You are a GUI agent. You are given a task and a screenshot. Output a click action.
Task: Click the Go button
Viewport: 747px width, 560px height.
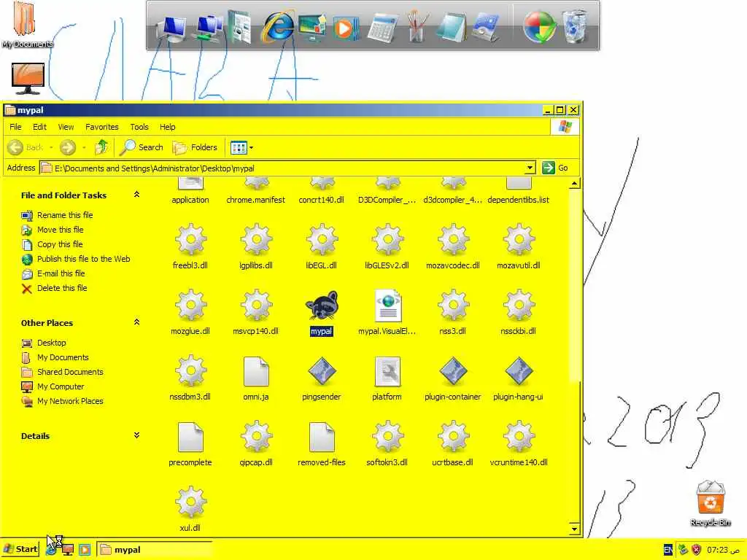[555, 168]
